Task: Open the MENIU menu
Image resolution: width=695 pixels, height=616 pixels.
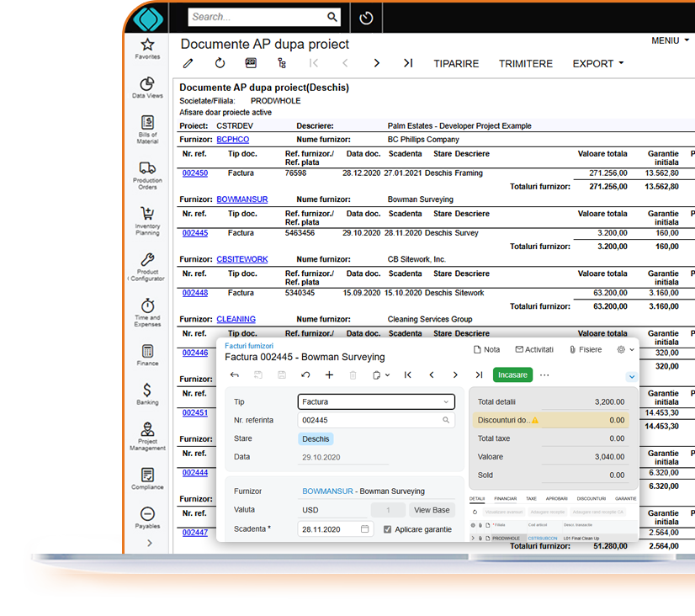Action: click(x=667, y=40)
